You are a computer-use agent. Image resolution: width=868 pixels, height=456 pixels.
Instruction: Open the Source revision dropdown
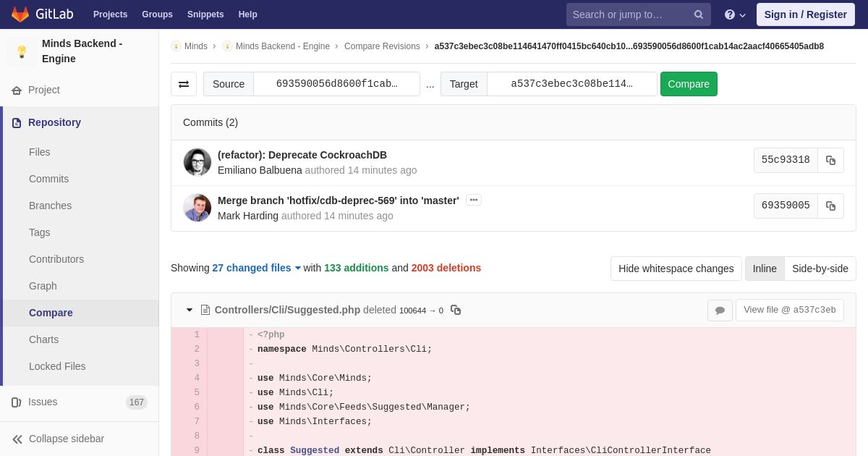click(x=336, y=84)
